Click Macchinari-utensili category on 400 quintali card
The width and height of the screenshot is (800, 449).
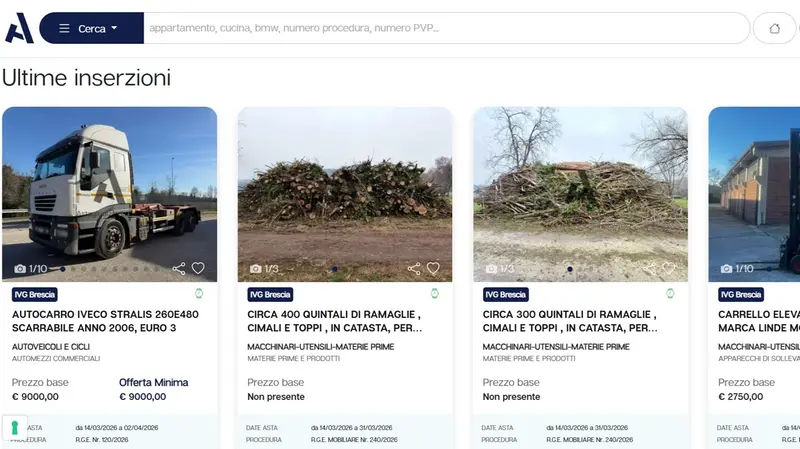[320, 347]
